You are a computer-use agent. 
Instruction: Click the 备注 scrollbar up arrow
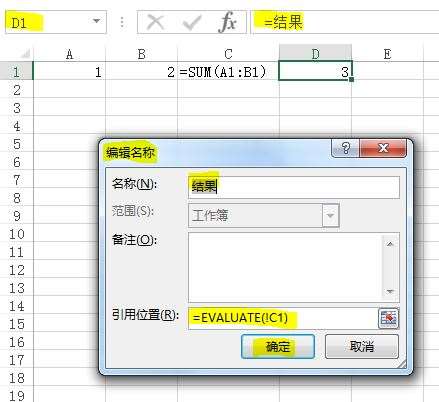[390, 244]
